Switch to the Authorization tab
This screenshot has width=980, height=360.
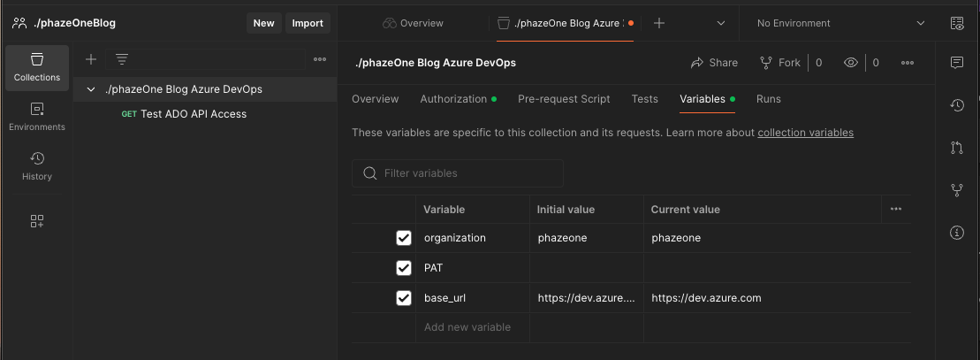[458, 99]
